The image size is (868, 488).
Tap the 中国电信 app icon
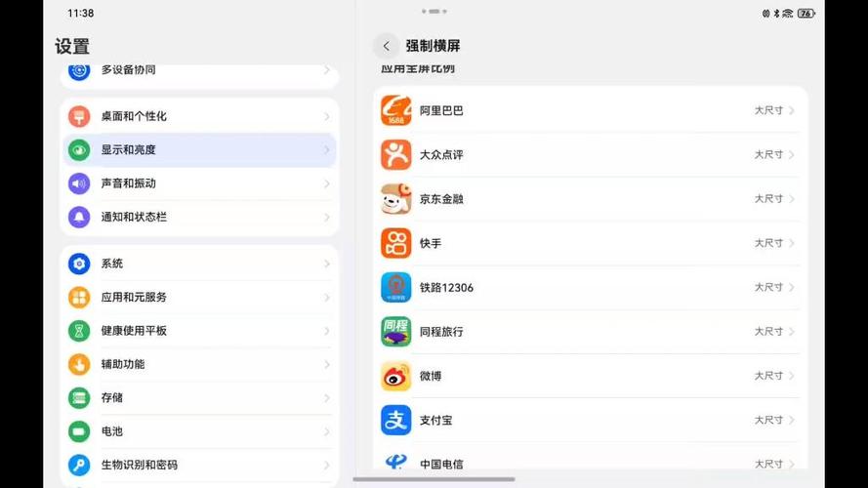395,461
